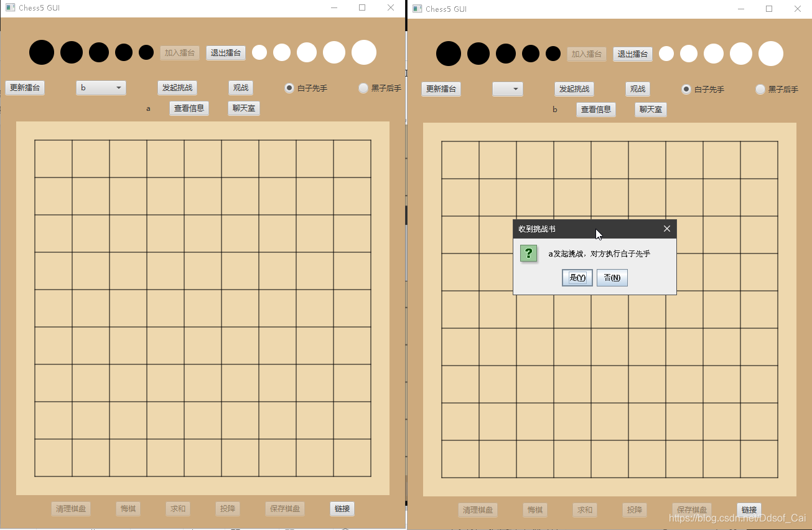Click 发起挑战 in left window

[x=177, y=88]
